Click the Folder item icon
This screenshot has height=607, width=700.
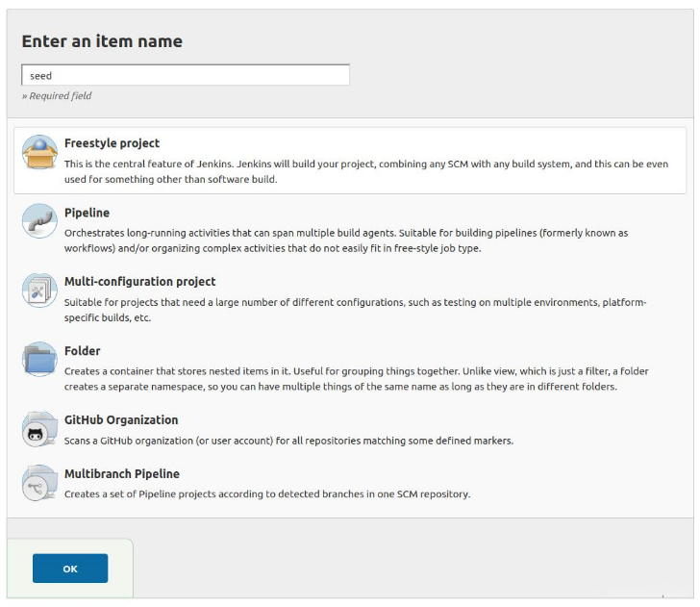coord(39,360)
